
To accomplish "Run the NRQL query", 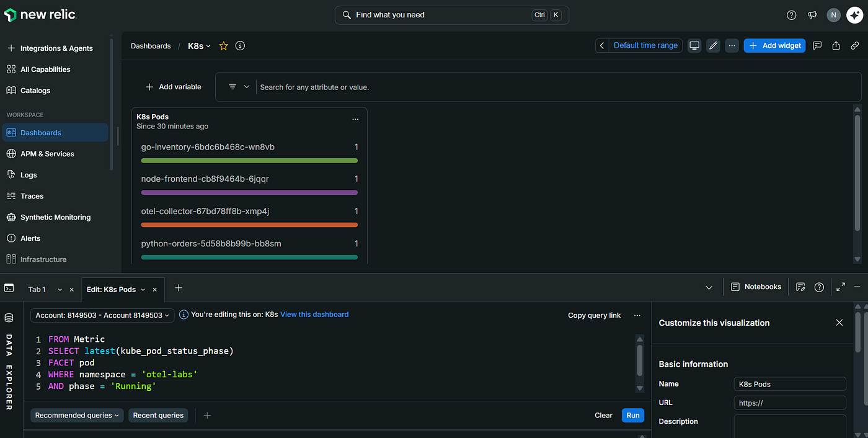I will pos(633,415).
